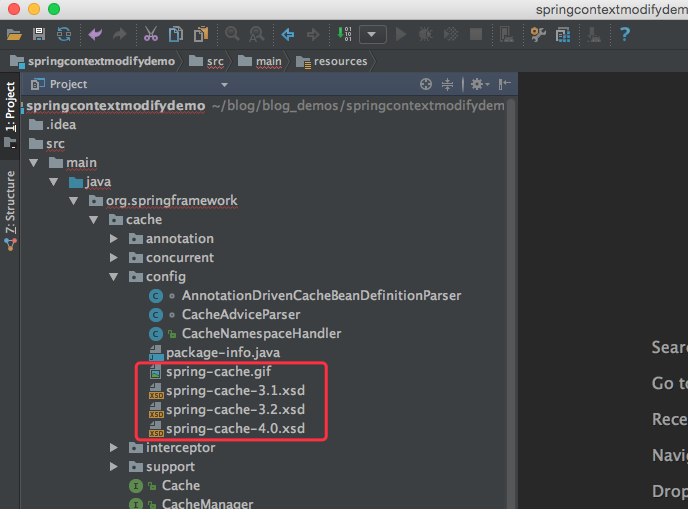The image size is (688, 509).
Task: Open the Project panel gear settings menu
Action: [x=480, y=84]
